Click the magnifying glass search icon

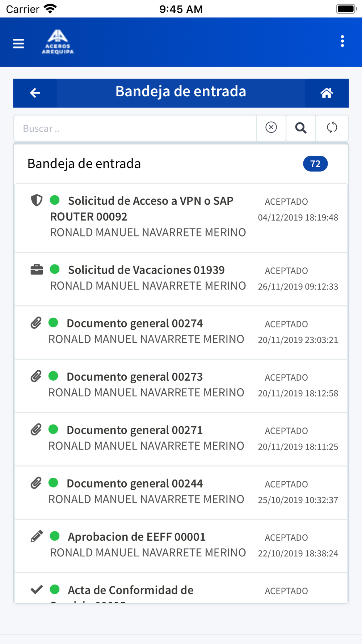pyautogui.click(x=301, y=128)
